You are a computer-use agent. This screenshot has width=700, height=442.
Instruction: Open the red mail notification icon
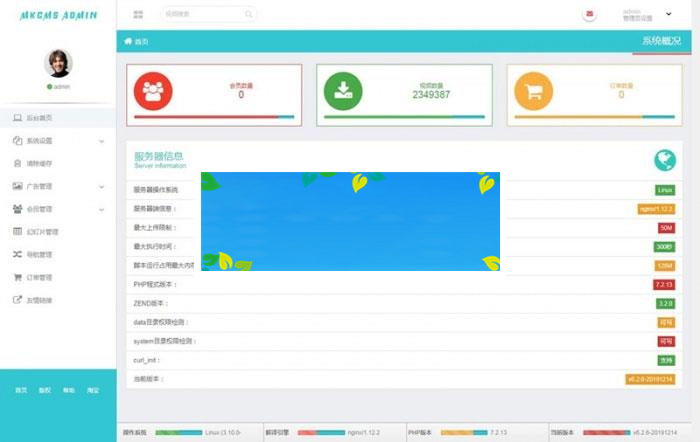click(x=590, y=15)
